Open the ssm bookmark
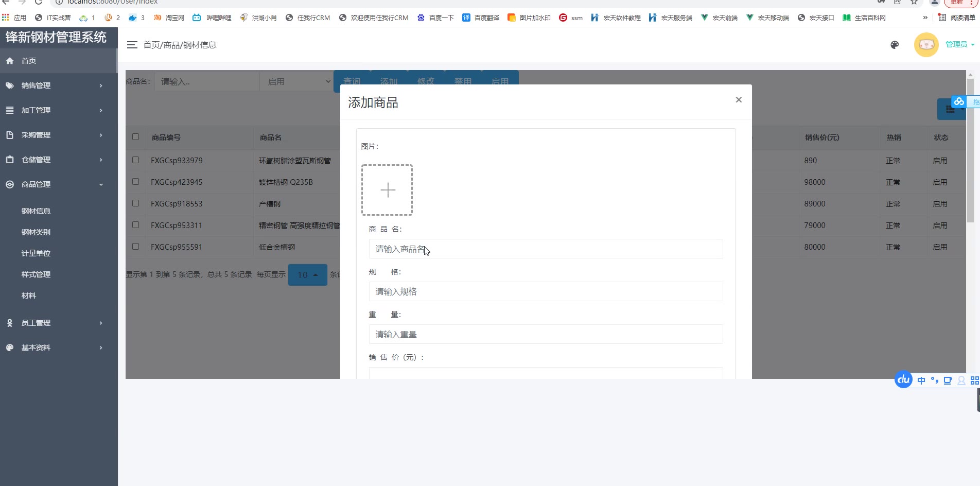 [x=571, y=18]
